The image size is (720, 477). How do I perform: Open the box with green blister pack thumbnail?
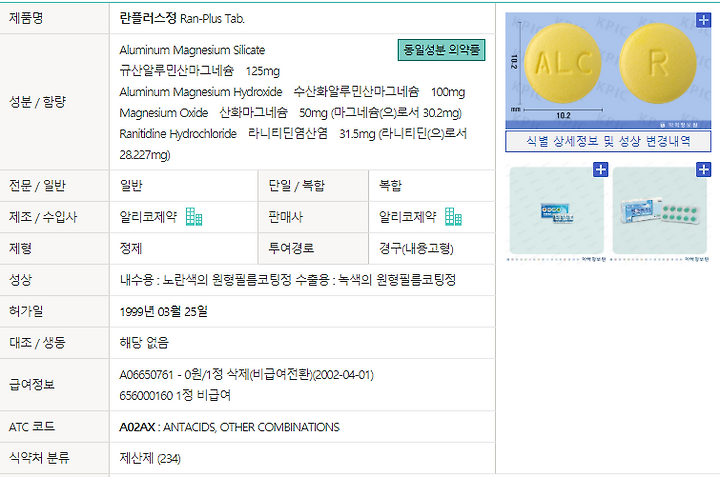click(659, 210)
